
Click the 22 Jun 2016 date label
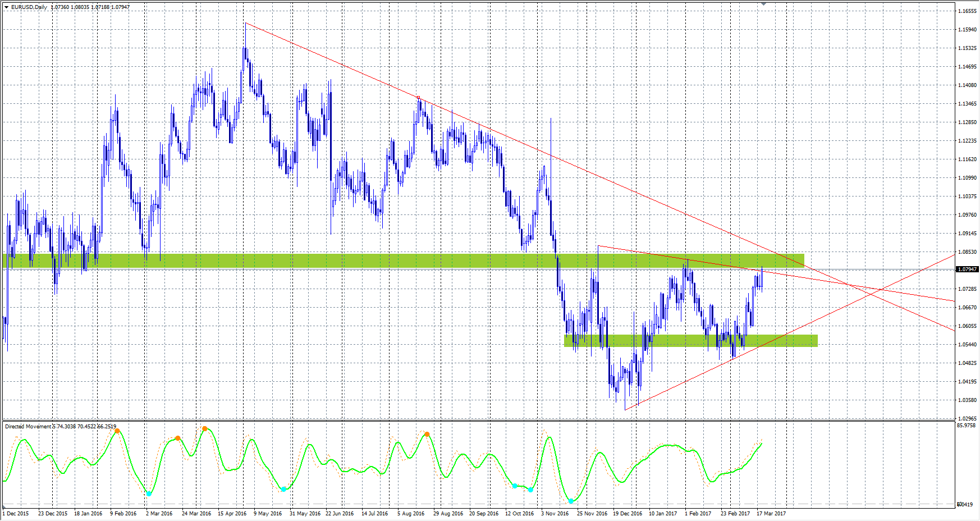tap(340, 513)
